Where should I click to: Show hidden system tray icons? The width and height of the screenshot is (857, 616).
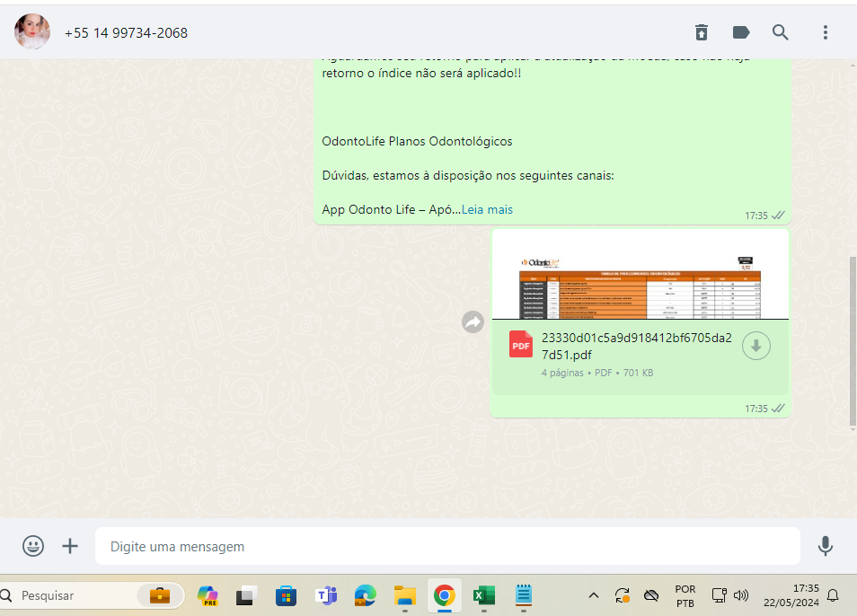[594, 595]
